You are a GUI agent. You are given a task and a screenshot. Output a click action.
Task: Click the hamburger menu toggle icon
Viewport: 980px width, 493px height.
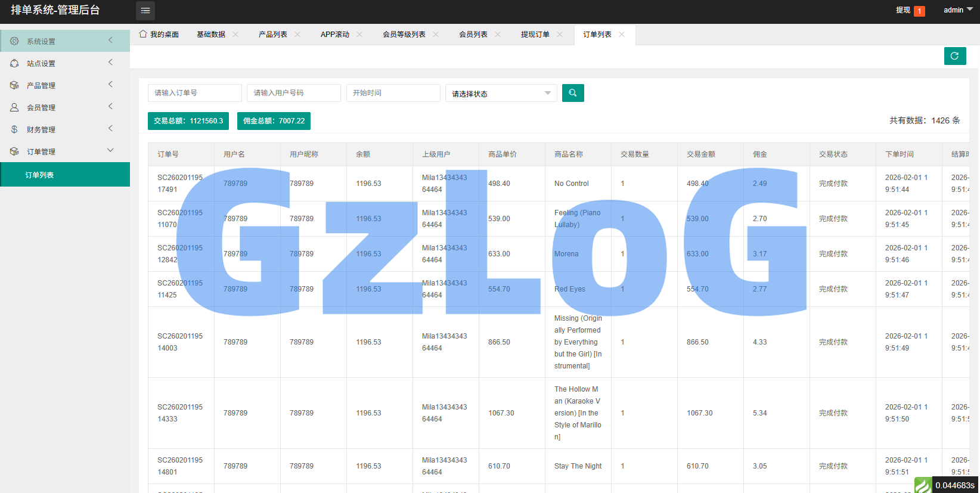tap(145, 11)
